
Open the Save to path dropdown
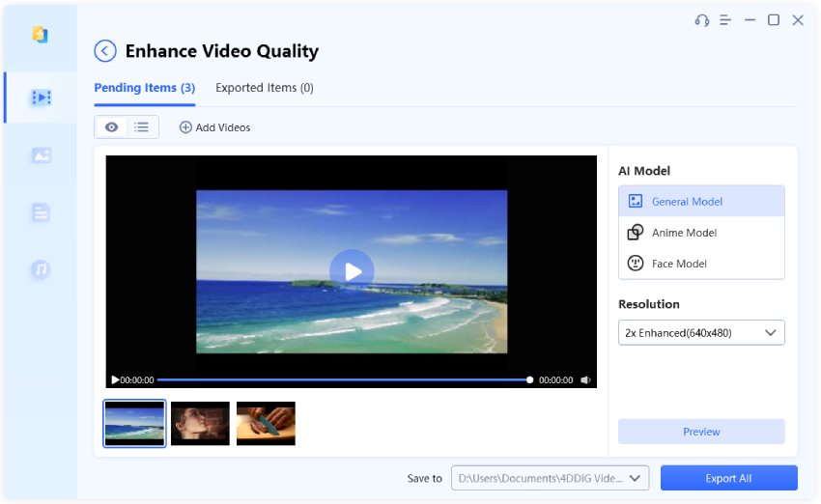pos(550,478)
